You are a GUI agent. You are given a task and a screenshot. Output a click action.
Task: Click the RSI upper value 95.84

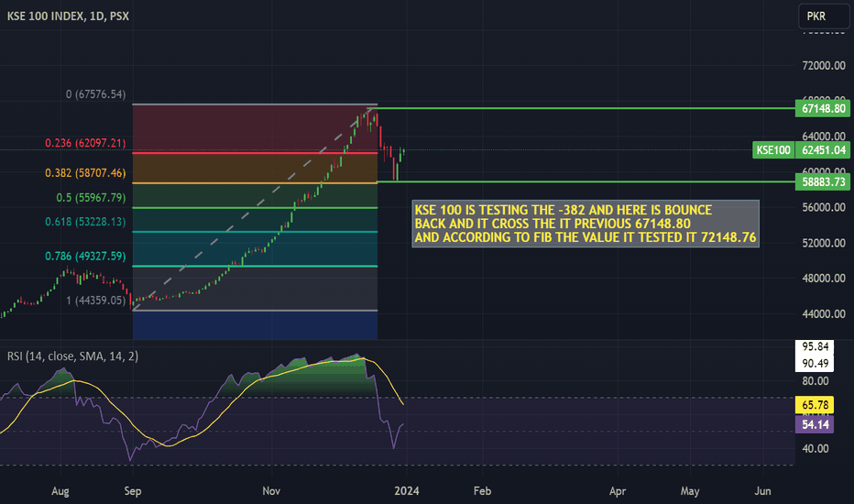pyautogui.click(x=816, y=346)
